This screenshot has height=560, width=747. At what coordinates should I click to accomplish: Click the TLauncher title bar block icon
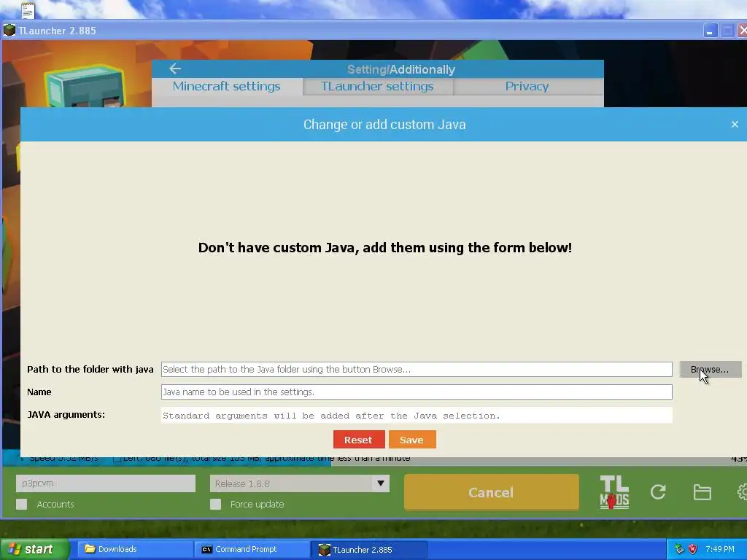[x=9, y=31]
